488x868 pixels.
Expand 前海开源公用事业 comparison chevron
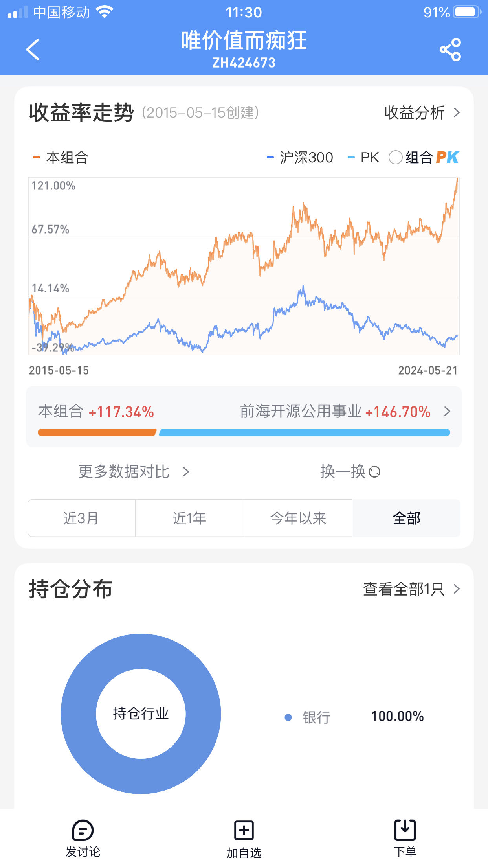447,412
